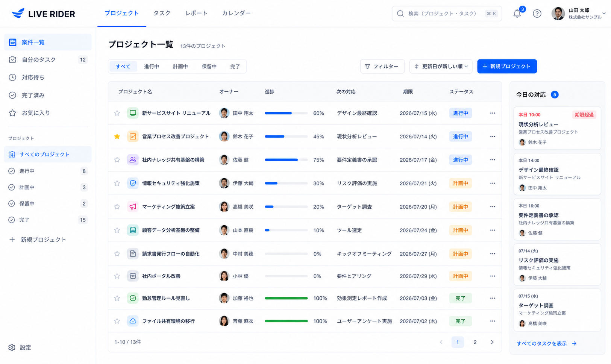The image size is (611, 364).
Task: Select the 進行中 filter tab
Action: [152, 67]
